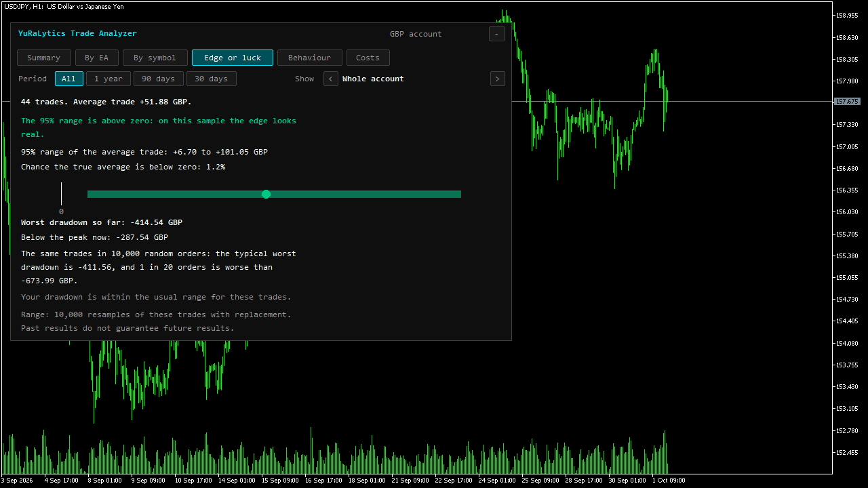868x488 pixels.
Task: Click the current price label 157.675
Action: [847, 102]
